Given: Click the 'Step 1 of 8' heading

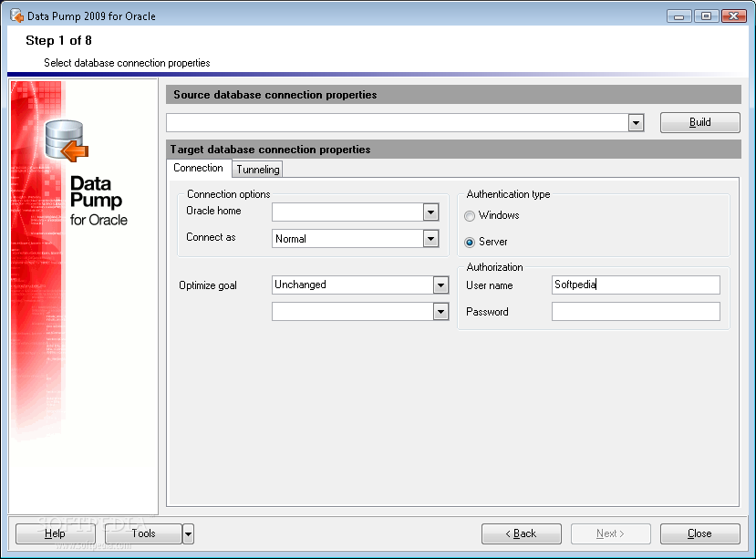Looking at the screenshot, I should 59,40.
